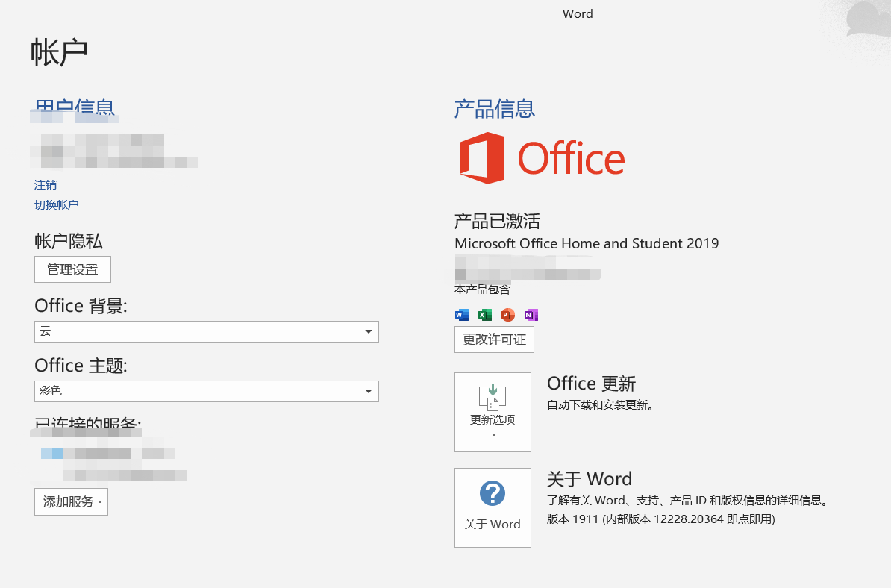Click the 了解有关 Word description text
Viewport: 891px width, 588px height.
(689, 501)
